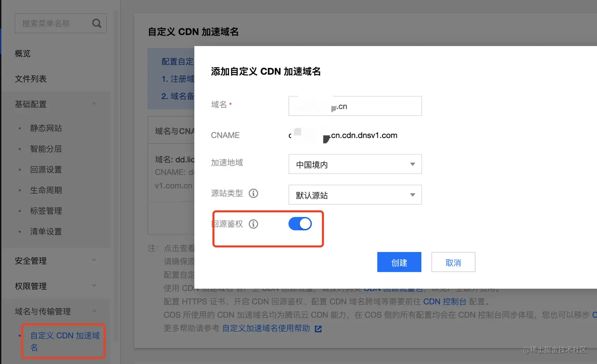Select 生命周期 menu item

tap(46, 190)
